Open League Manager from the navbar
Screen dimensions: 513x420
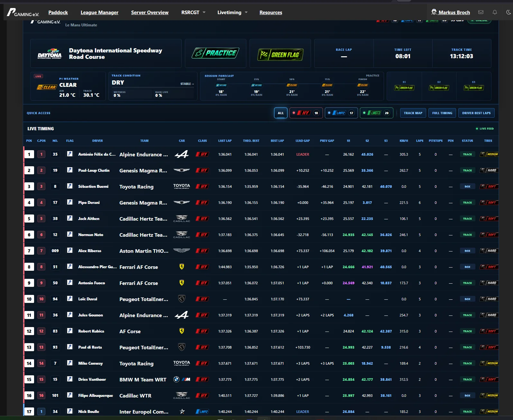[99, 13]
